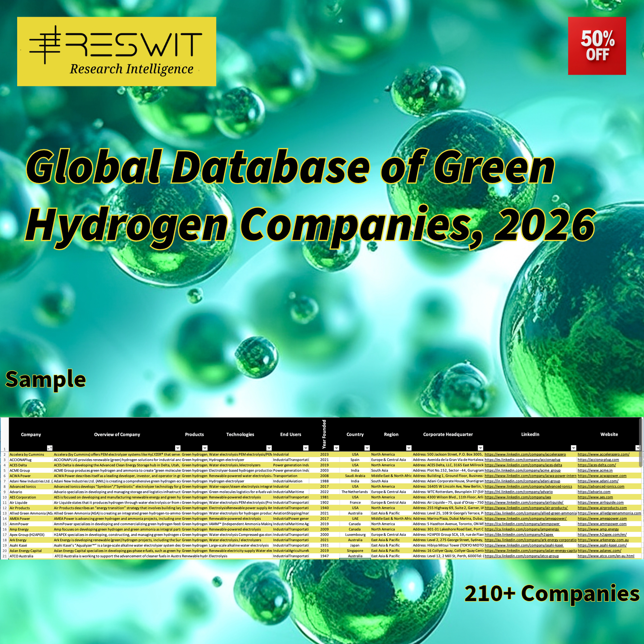Click the RESWIT Research Intelligence logo
The width and height of the screenshot is (644, 644).
(x=116, y=51)
